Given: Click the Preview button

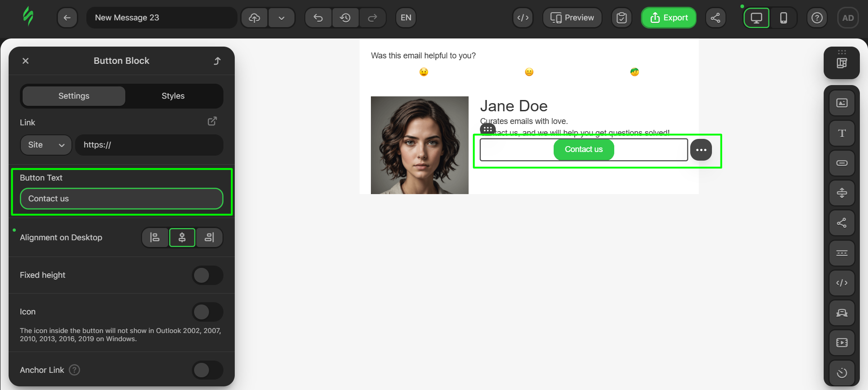Looking at the screenshot, I should [572, 18].
